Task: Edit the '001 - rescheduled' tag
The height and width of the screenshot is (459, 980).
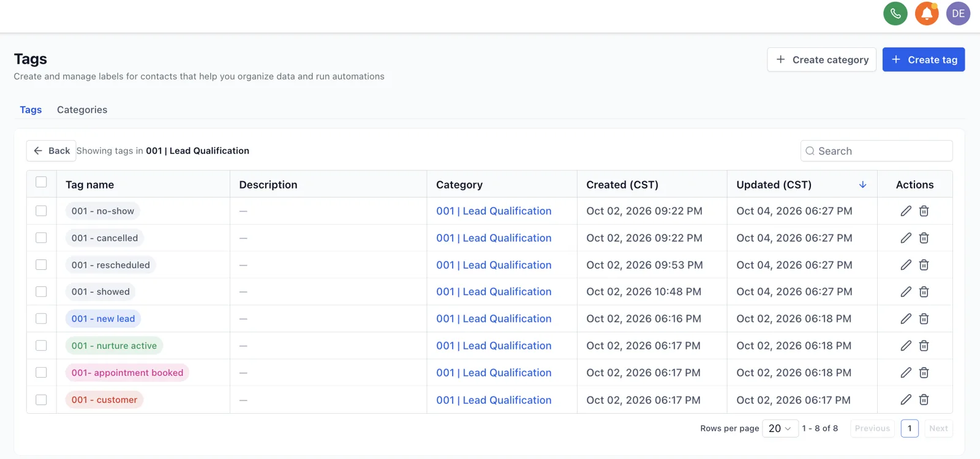Action: 906,265
